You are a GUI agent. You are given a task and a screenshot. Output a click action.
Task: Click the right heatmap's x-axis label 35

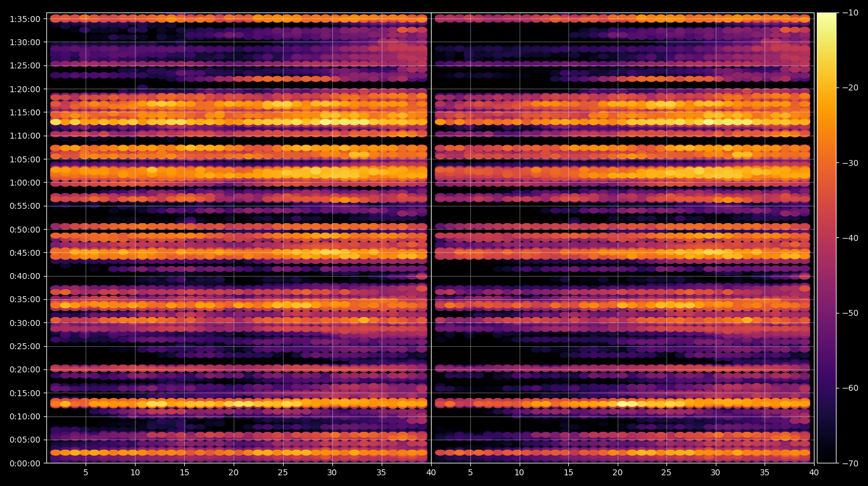[x=765, y=473]
